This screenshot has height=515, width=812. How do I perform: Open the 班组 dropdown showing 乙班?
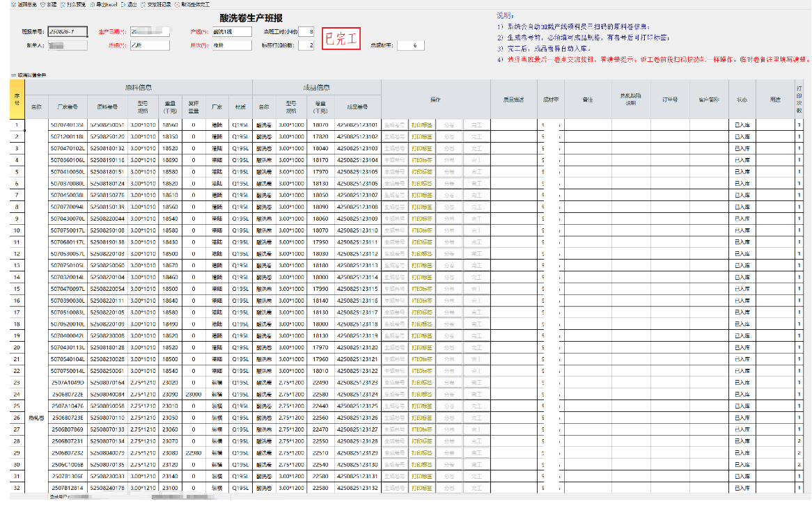tap(150, 45)
